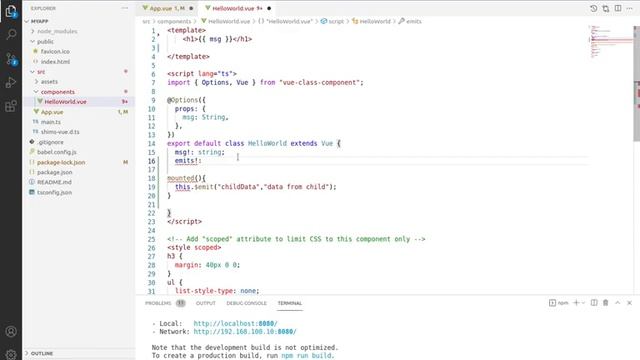640x360 pixels.
Task: Click the editor vertical scrollbar
Action: click(636, 84)
